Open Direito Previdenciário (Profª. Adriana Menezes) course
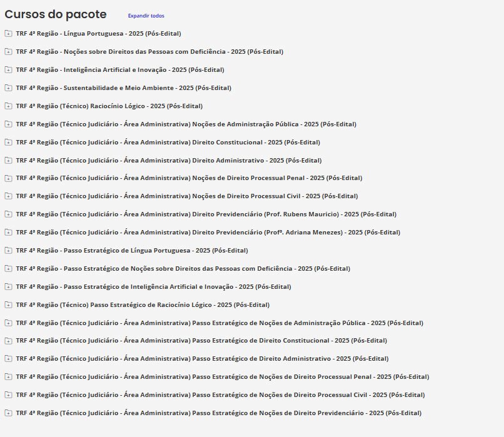 click(x=208, y=233)
